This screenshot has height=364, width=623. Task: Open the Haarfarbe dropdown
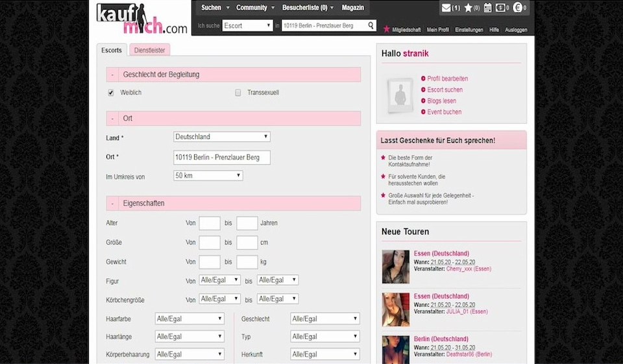click(189, 319)
